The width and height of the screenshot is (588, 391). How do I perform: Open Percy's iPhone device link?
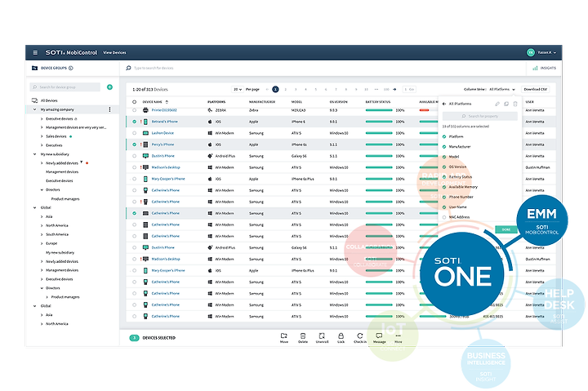[x=163, y=144]
